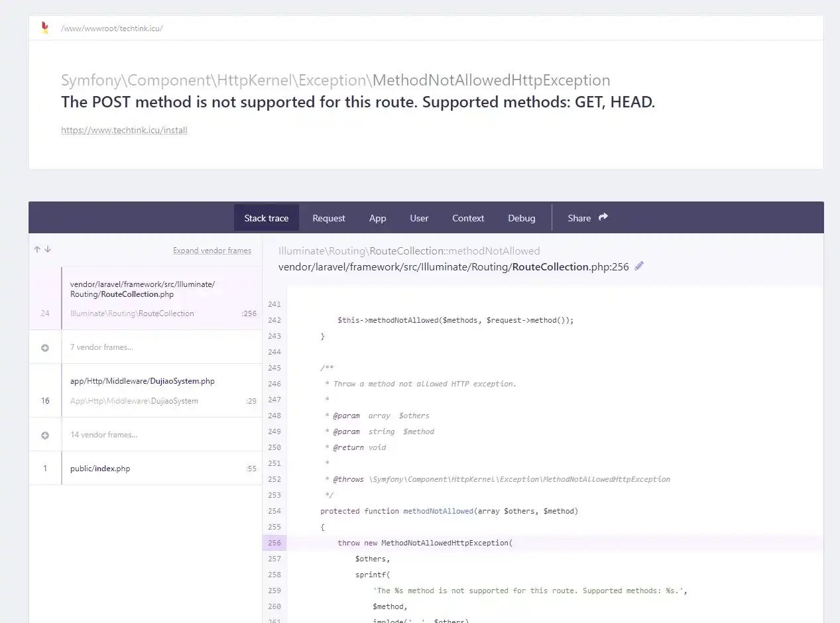Click the Ignition flame logo icon
The height and width of the screenshot is (623, 840).
[45, 28]
